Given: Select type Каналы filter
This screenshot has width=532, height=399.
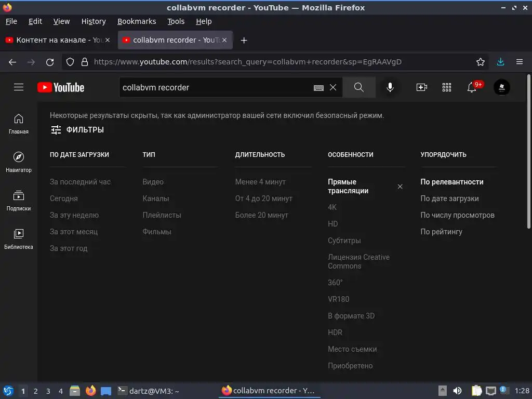Looking at the screenshot, I should (156, 198).
